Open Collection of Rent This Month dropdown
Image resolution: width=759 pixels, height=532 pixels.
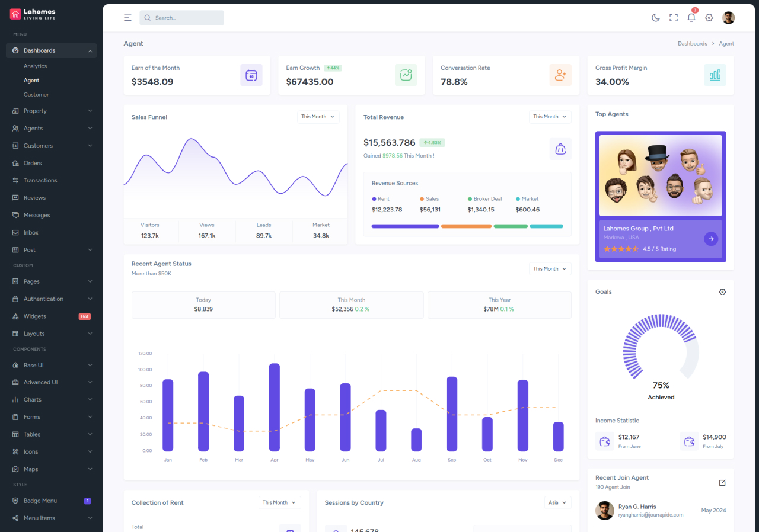tap(280, 502)
